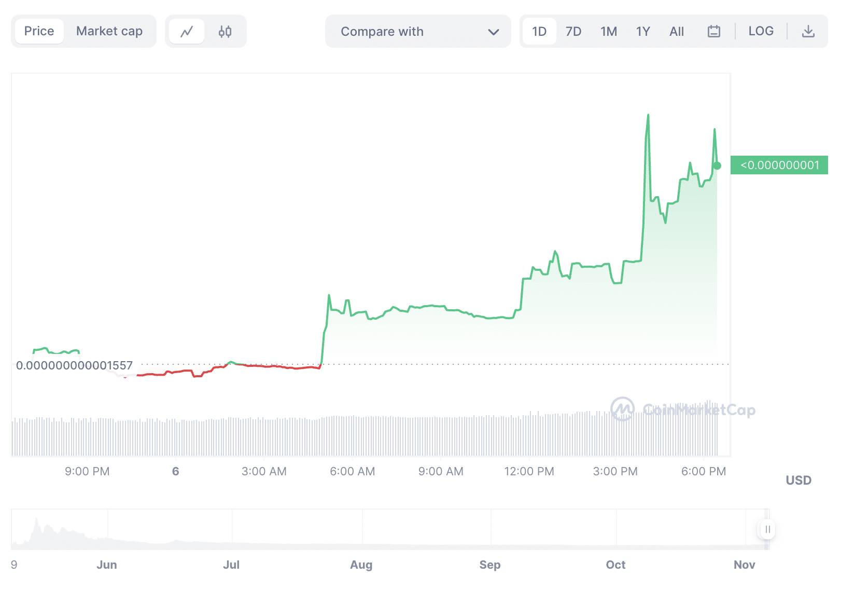Click Aug on the overview timeline
Viewport: 868px width, 604px height.
coord(361,565)
